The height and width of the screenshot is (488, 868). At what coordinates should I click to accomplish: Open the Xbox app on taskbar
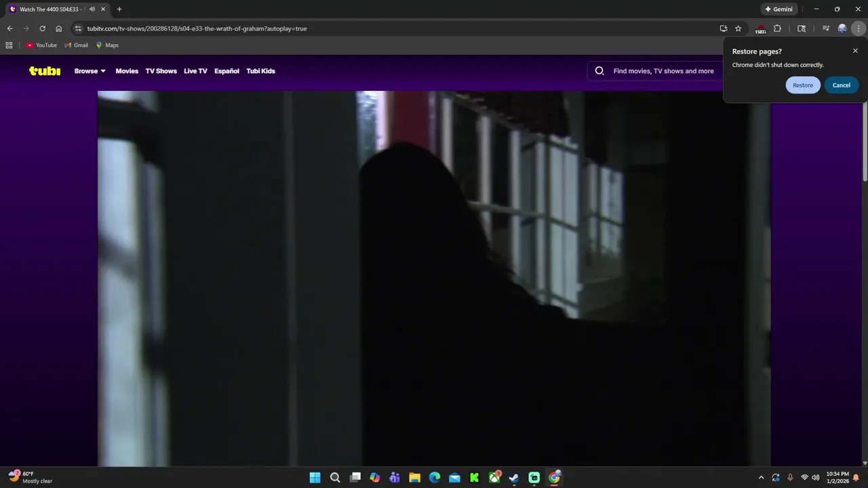(494, 477)
